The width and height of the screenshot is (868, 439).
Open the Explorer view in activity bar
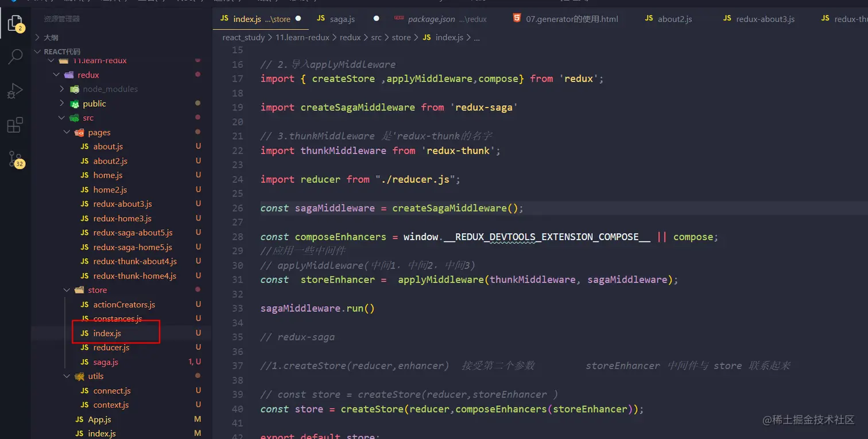click(x=15, y=24)
